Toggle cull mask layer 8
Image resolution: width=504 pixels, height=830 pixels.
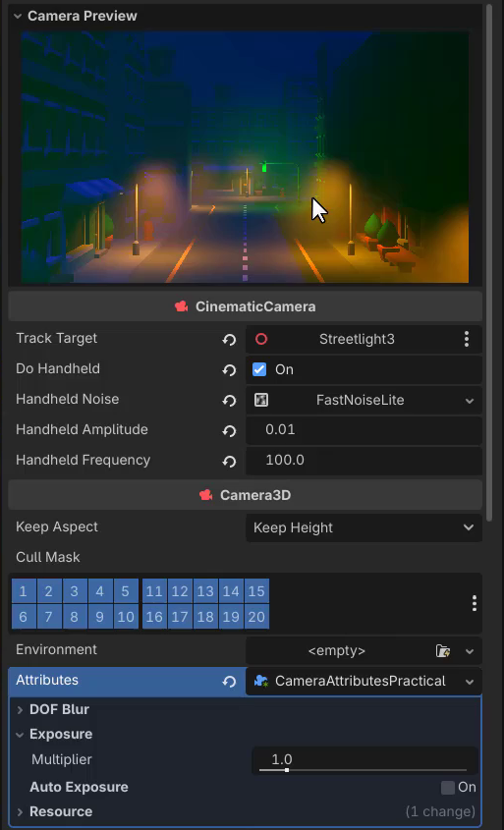75,617
